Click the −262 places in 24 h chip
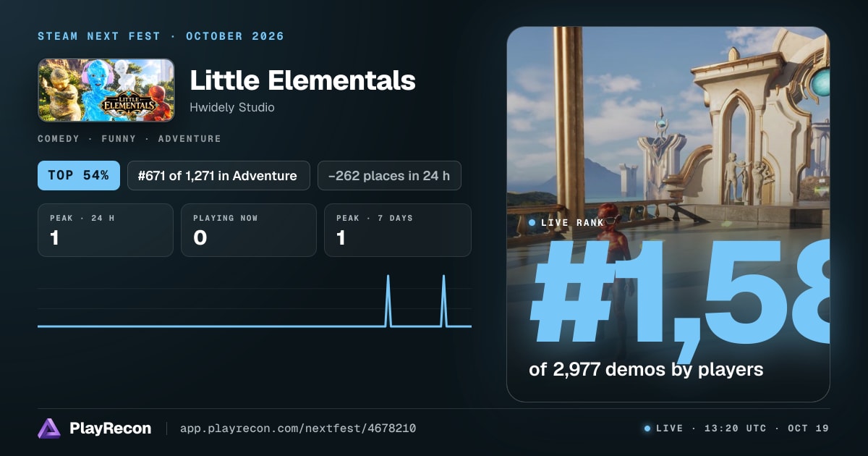The width and height of the screenshot is (868, 456). click(389, 175)
